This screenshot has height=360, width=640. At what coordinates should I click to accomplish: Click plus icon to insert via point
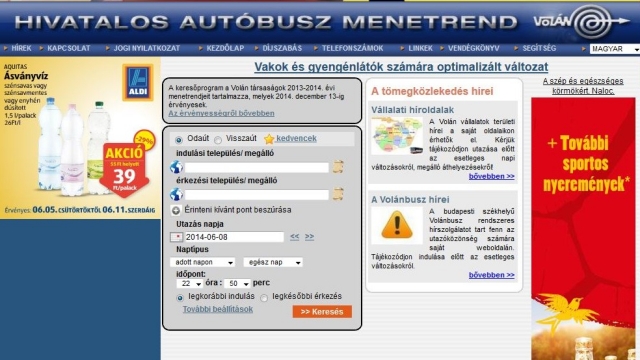[176, 211]
